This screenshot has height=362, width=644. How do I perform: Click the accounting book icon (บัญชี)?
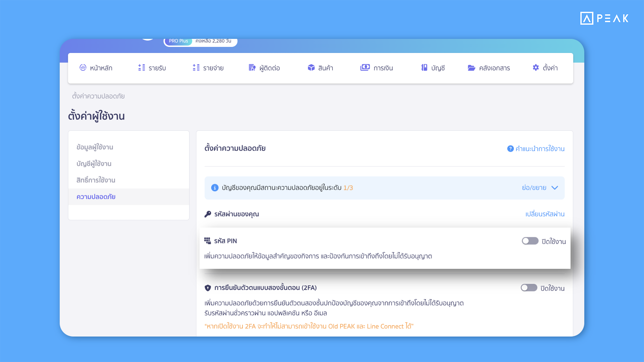click(424, 68)
